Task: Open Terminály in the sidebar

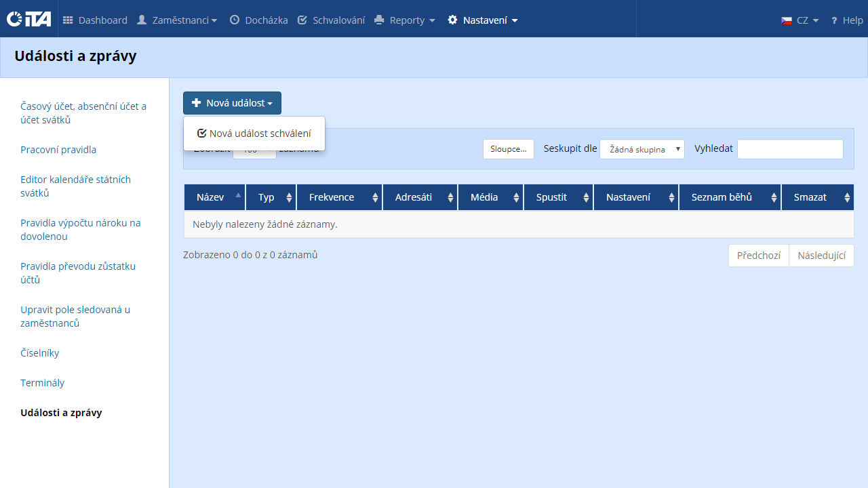Action: [x=43, y=383]
